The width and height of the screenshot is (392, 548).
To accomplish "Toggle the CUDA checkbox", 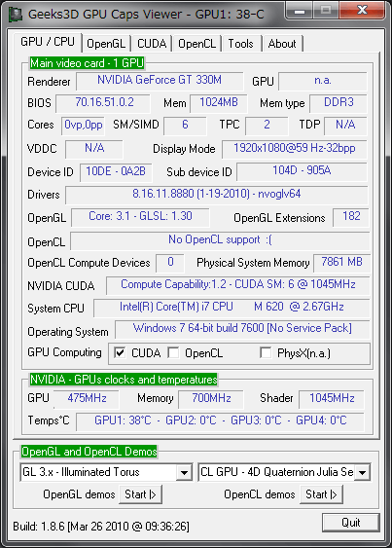I will pos(120,353).
